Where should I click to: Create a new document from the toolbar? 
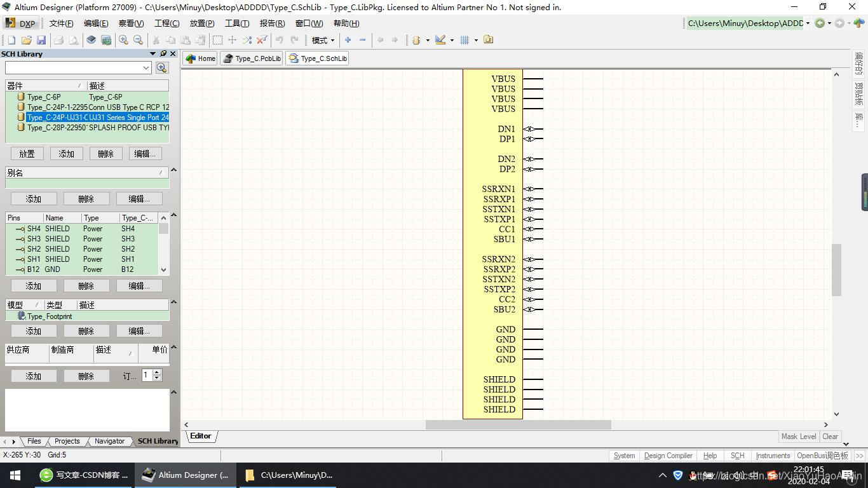[11, 40]
